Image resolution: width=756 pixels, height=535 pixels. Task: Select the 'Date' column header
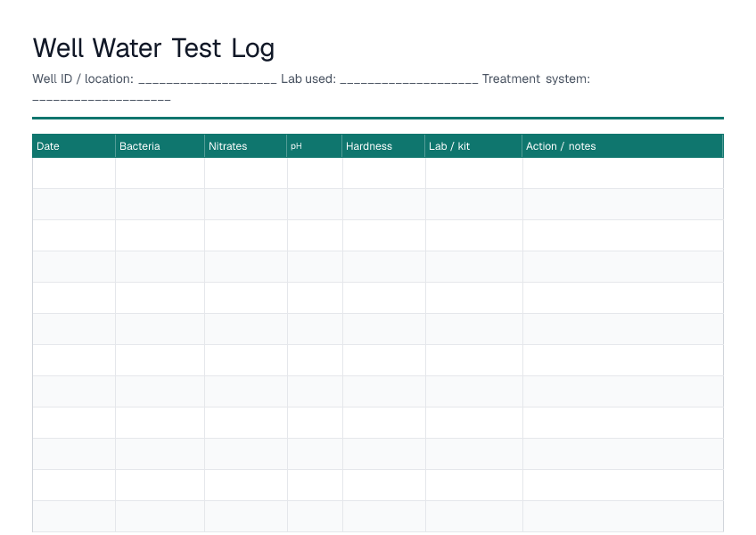click(x=74, y=146)
